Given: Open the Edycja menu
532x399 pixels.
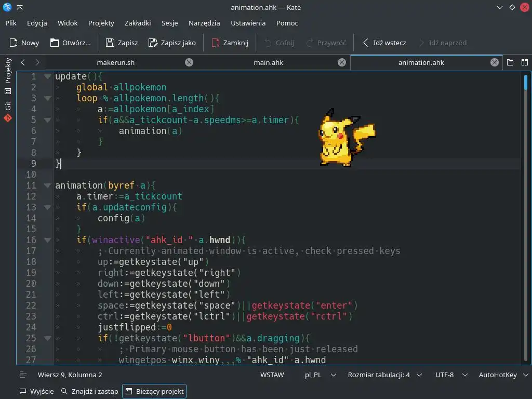Looking at the screenshot, I should click(37, 23).
